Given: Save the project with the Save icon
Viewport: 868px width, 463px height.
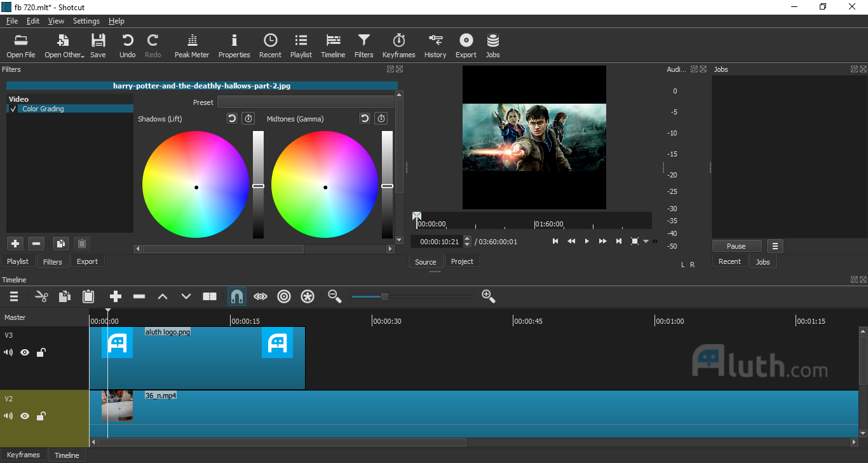Looking at the screenshot, I should point(98,46).
